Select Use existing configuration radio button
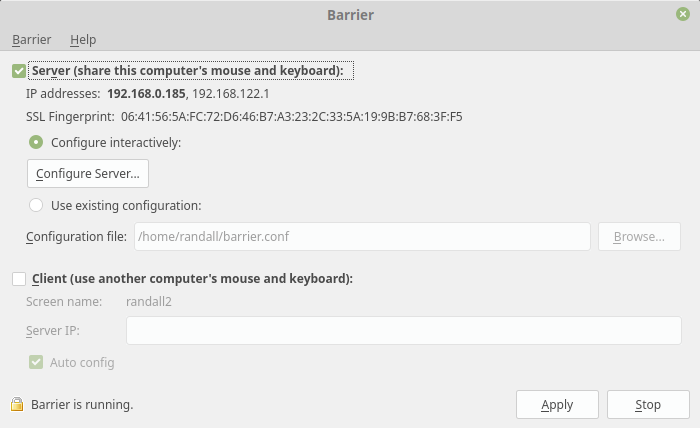The image size is (700, 428). pos(36,205)
